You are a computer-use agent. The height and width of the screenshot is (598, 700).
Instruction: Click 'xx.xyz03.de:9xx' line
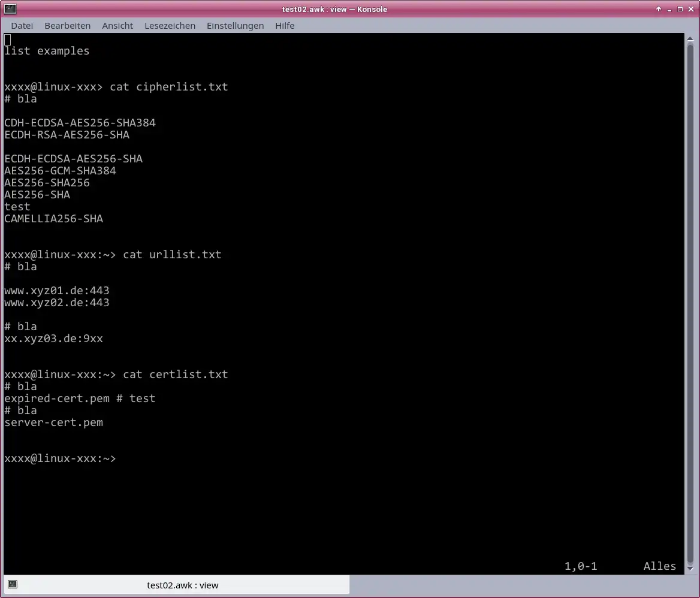[53, 339]
